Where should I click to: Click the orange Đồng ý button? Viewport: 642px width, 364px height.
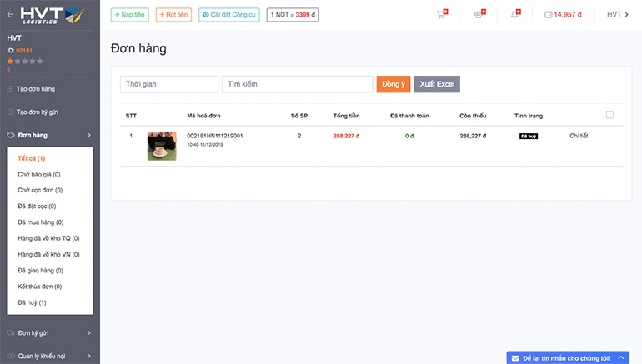393,84
